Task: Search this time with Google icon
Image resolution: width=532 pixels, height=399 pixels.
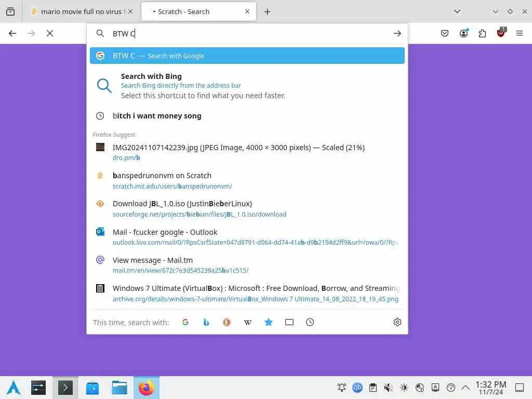Action: pos(185,322)
